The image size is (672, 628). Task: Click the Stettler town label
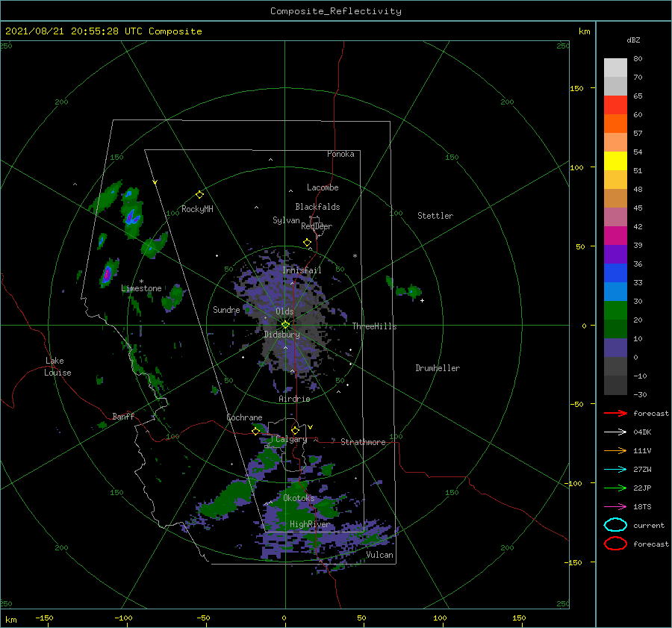point(435,216)
